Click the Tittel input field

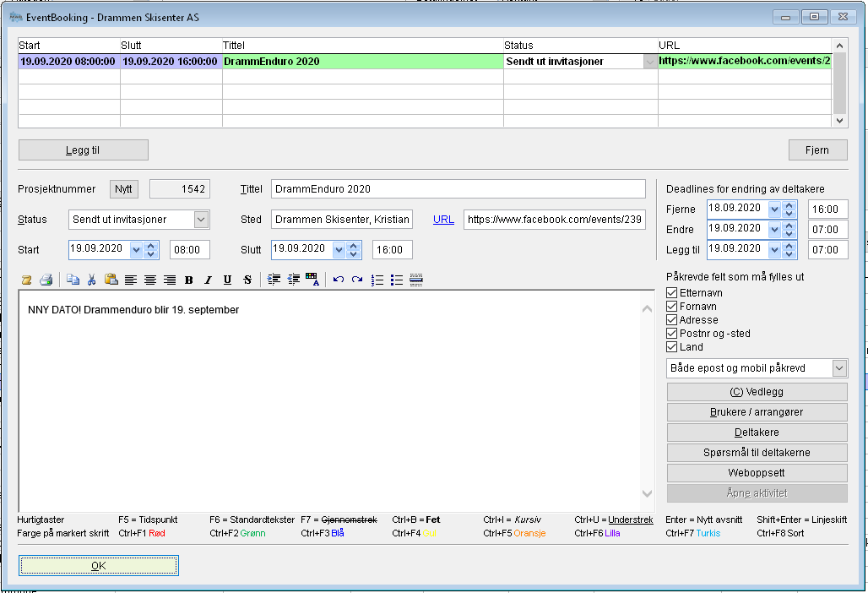458,189
